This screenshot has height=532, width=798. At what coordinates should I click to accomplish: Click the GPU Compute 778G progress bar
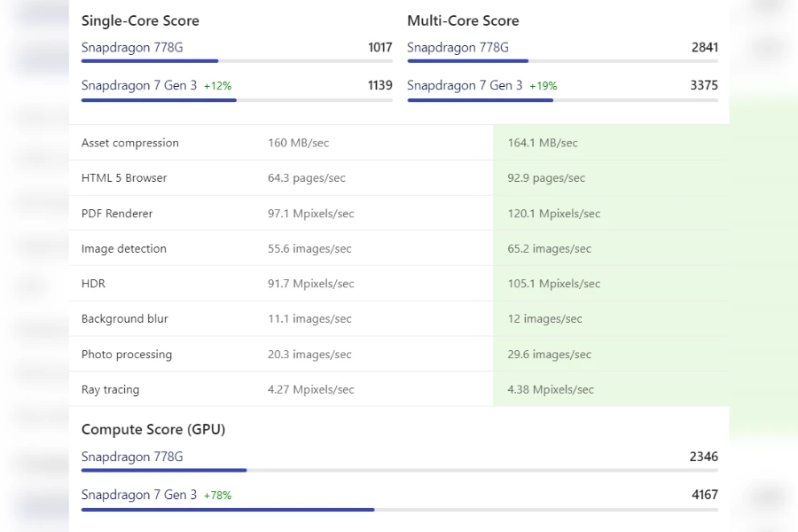tap(399, 470)
